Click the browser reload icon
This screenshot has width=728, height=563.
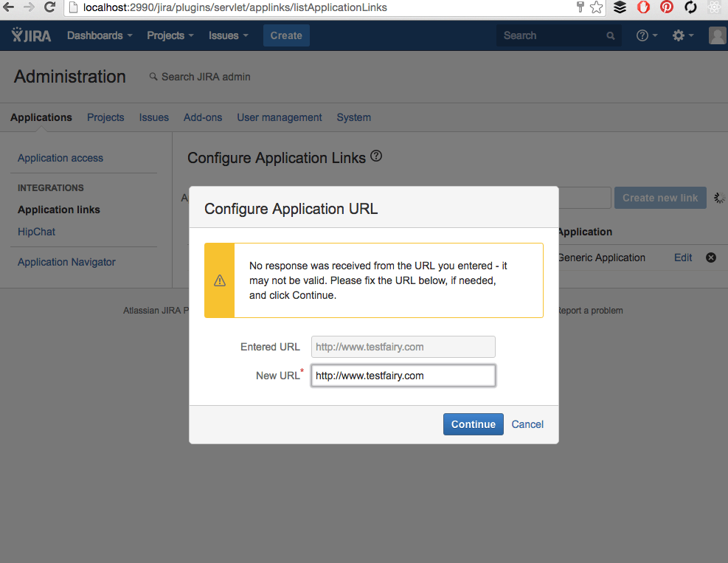pos(50,7)
